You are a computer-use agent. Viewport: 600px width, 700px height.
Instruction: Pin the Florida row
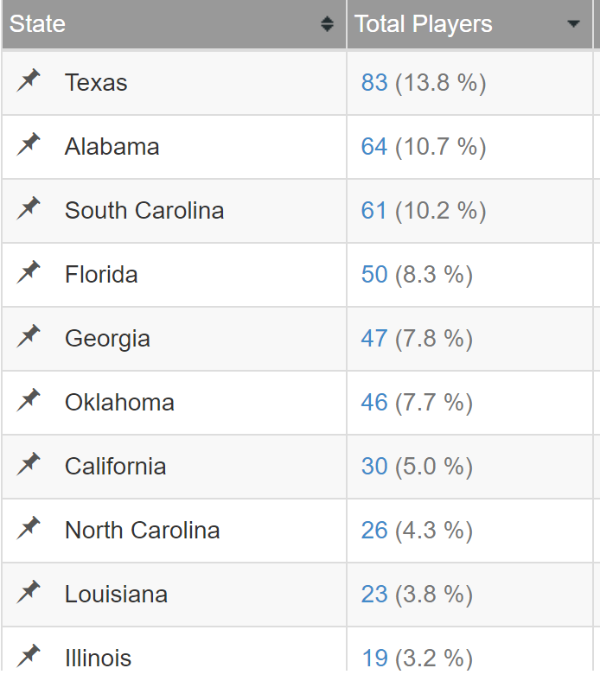pos(29,272)
